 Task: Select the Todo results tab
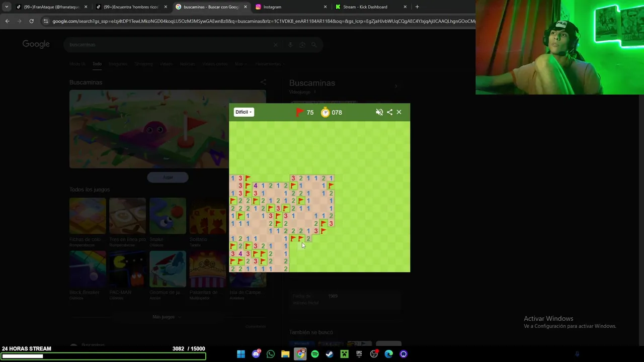click(97, 64)
